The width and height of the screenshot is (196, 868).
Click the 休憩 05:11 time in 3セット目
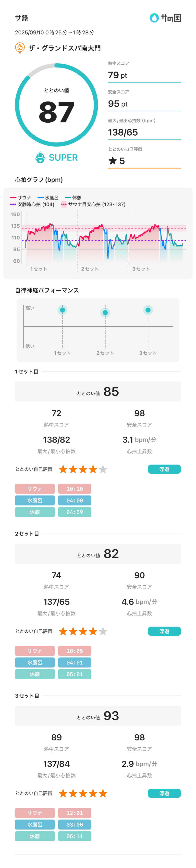(74, 836)
